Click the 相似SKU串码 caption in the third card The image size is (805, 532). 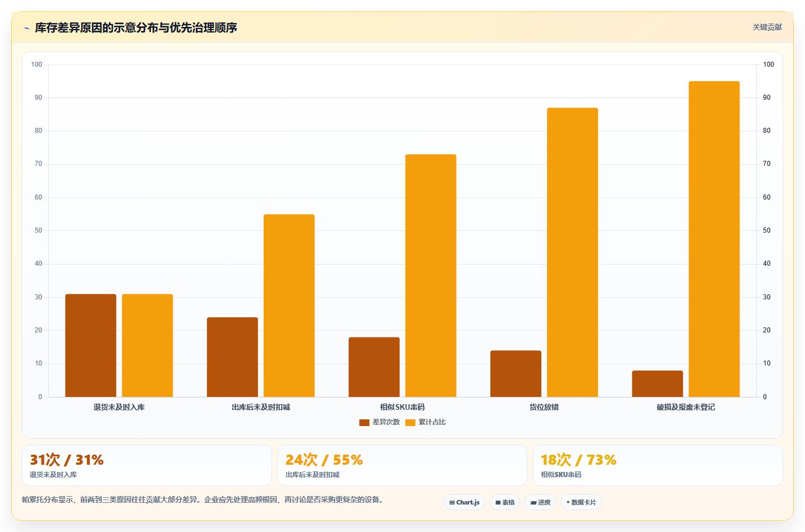click(561, 475)
